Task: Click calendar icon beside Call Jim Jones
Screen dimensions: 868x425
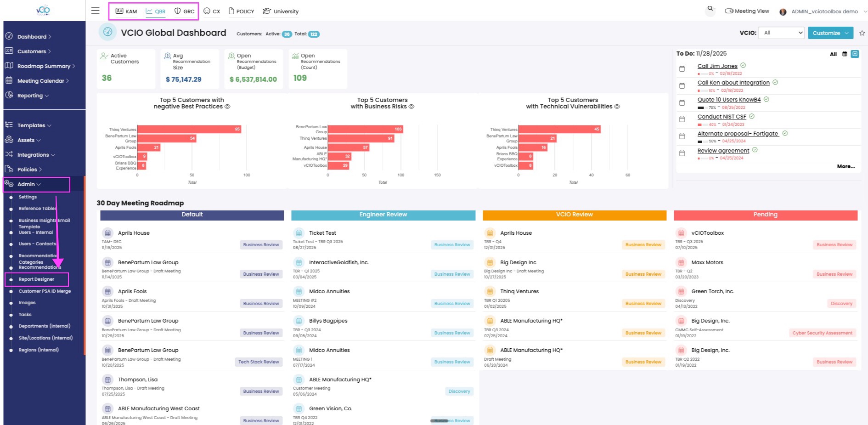Action: click(x=682, y=69)
